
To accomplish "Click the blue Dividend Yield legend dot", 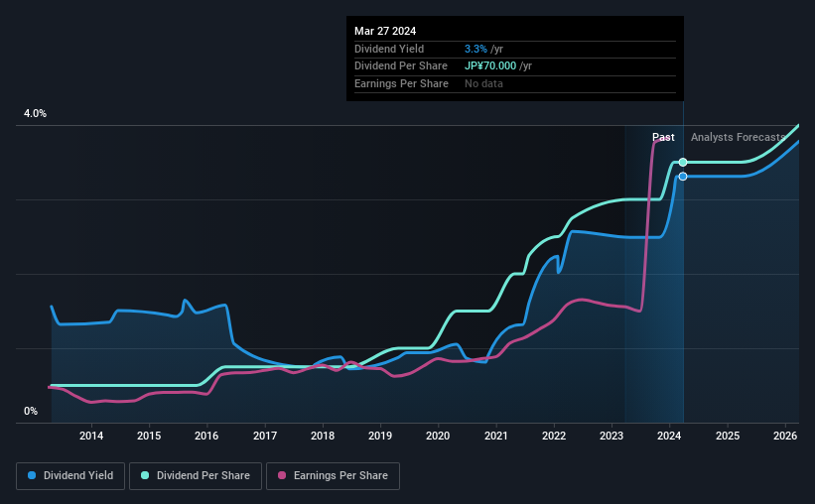I will pyautogui.click(x=32, y=475).
